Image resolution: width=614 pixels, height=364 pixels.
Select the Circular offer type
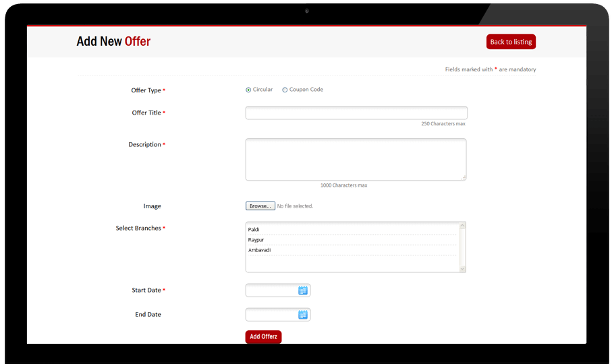coord(248,90)
